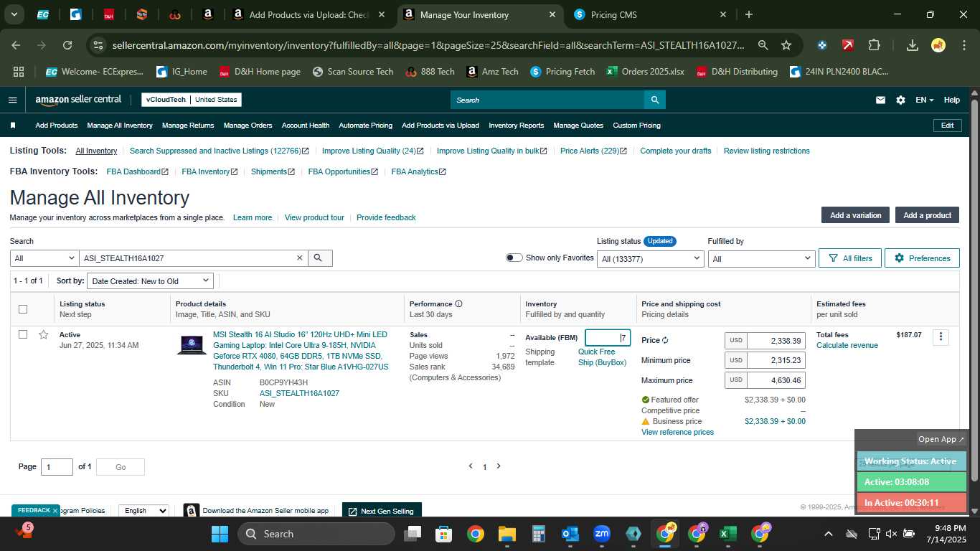
Task: Click the Edit button in nav bar
Action: click(x=948, y=126)
